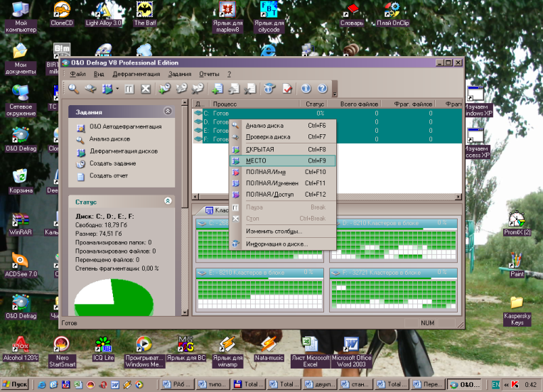The width and height of the screenshot is (543, 392).
Task: Open the Задания menu in the menu bar
Action: (180, 74)
